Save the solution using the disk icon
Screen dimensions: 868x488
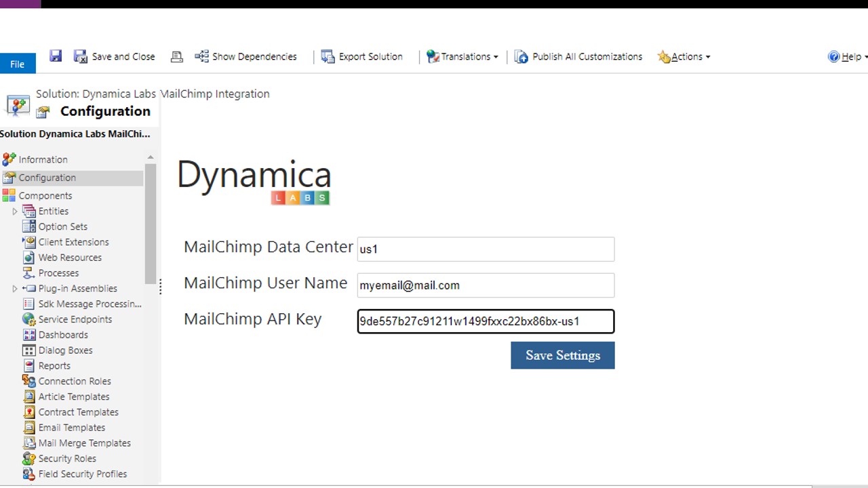[55, 56]
